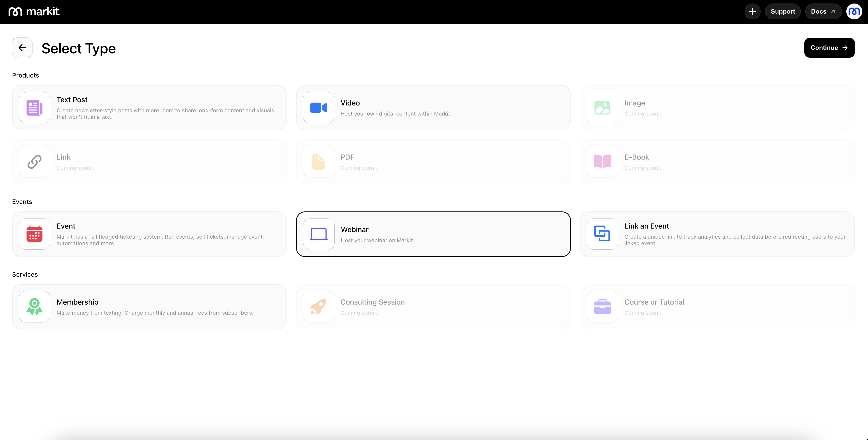Click the purple Text Post icon
Image resolution: width=868 pixels, height=440 pixels.
(x=34, y=108)
